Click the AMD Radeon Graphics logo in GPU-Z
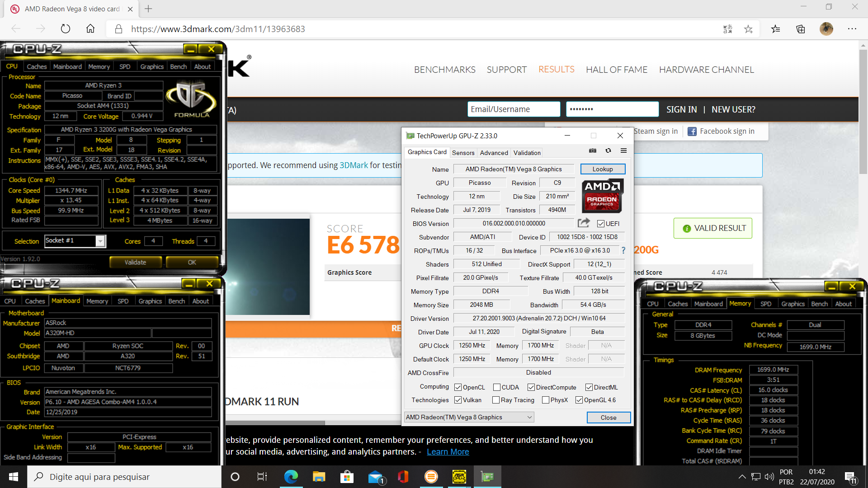This screenshot has width=868, height=488. pyautogui.click(x=603, y=196)
